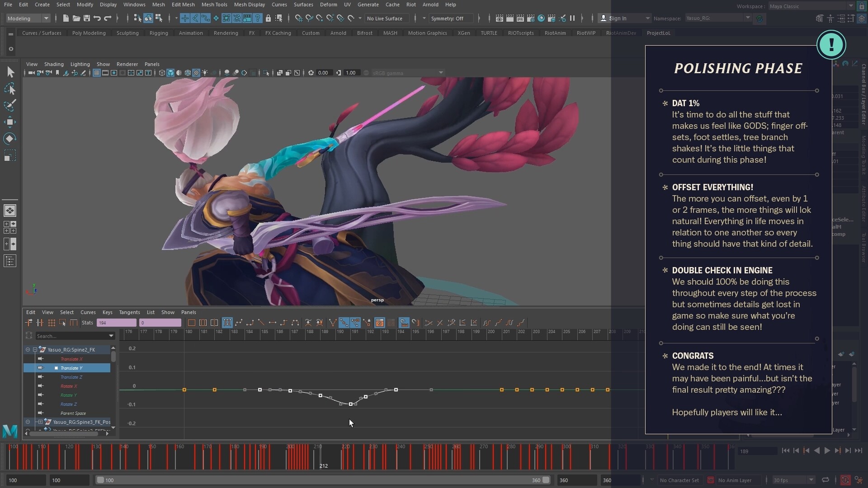Toggle snap to curves icon
The width and height of the screenshot is (868, 488).
[309, 19]
